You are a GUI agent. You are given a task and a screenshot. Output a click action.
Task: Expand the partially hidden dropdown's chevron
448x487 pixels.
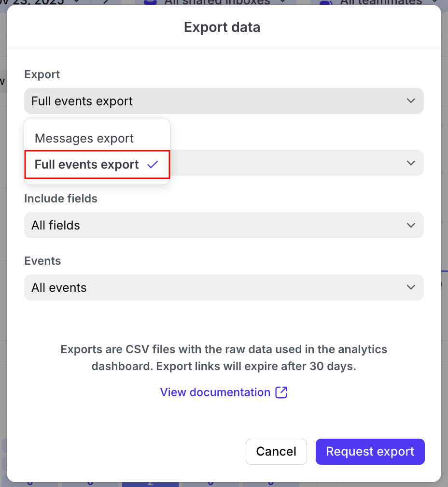[x=411, y=163]
